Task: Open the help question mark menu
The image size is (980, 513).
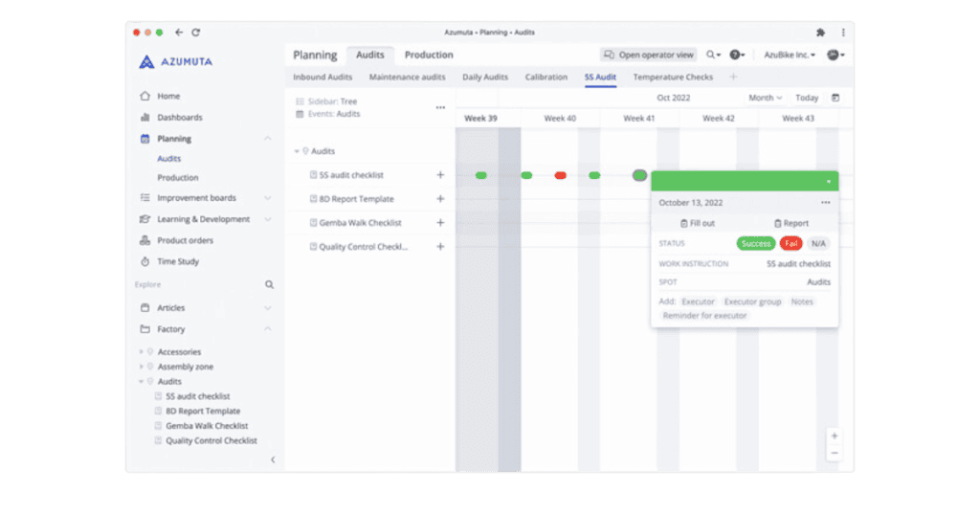Action: [x=737, y=55]
